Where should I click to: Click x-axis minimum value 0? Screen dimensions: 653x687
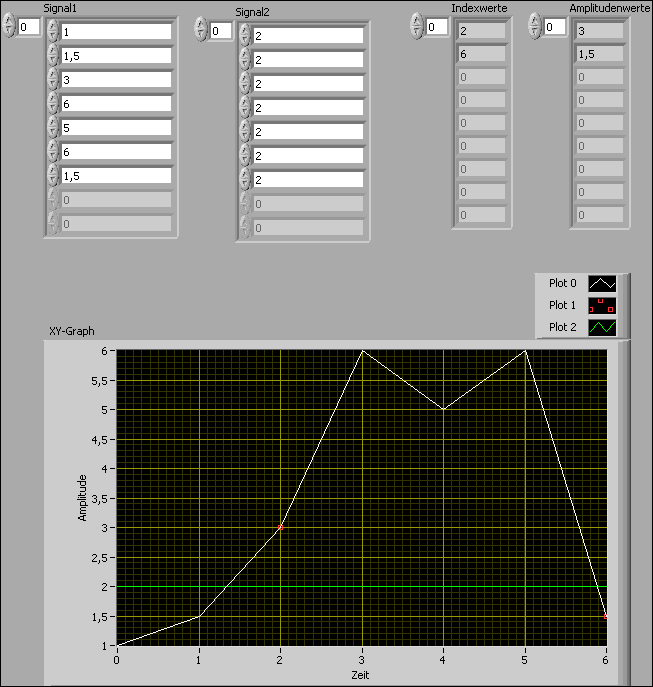(x=116, y=660)
